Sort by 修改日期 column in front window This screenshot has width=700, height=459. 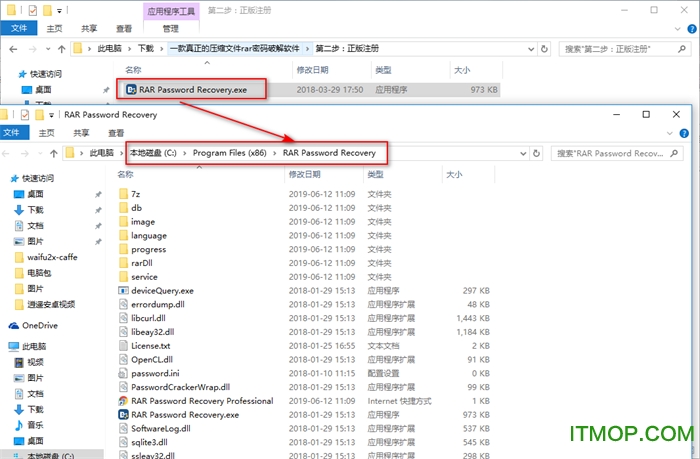pos(304,175)
